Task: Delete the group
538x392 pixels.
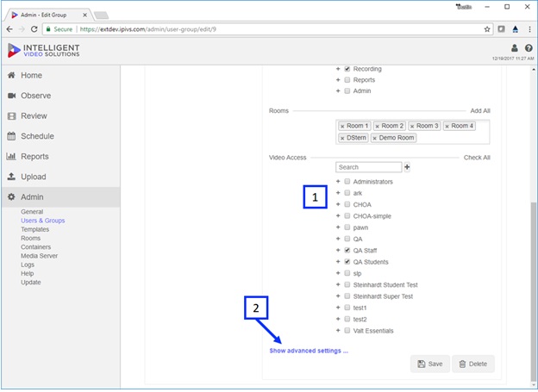Action: point(473,364)
